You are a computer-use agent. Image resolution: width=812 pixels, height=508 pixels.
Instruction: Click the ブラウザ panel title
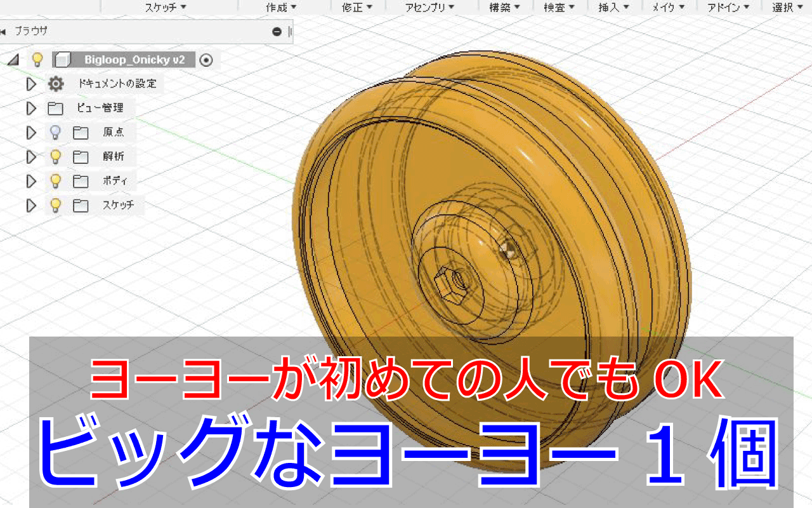tap(31, 31)
